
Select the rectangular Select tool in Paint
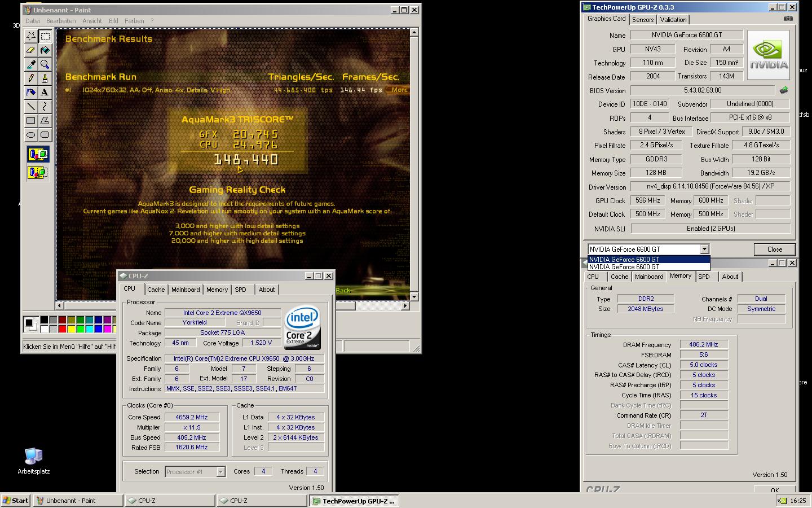pyautogui.click(x=45, y=36)
